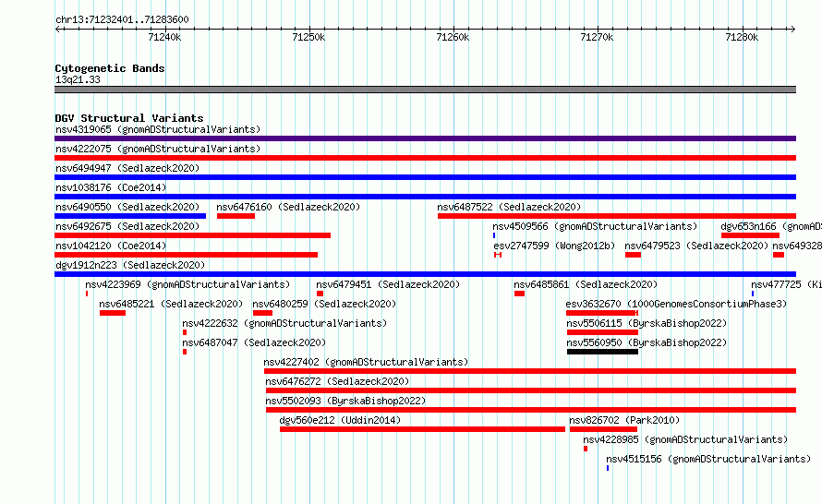Click the nsv4319065 gnomAD variant label

pyautogui.click(x=158, y=129)
